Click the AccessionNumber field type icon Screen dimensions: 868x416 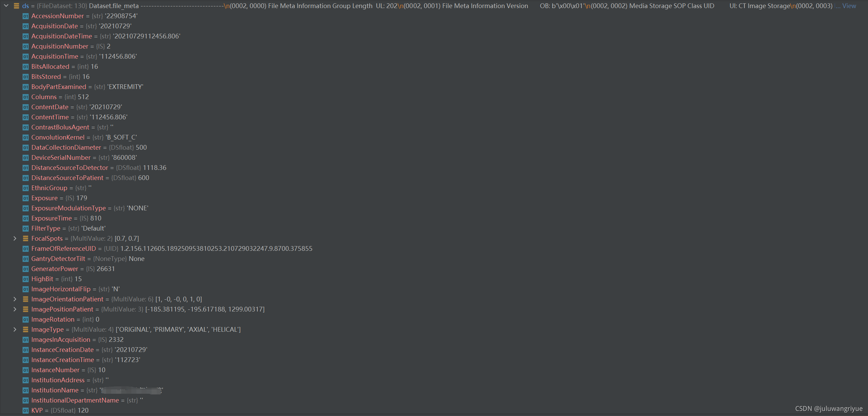(x=25, y=16)
